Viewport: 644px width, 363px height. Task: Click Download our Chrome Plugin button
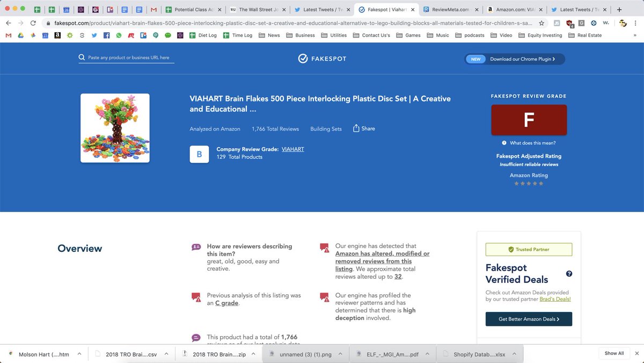(515, 59)
